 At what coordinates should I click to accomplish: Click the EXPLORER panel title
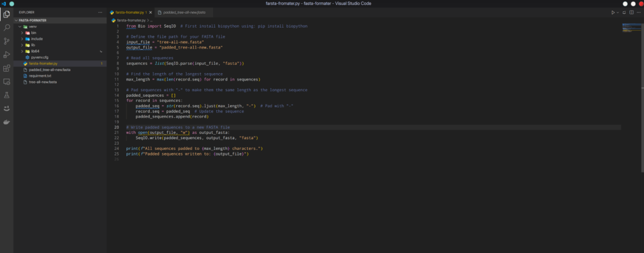tap(26, 13)
